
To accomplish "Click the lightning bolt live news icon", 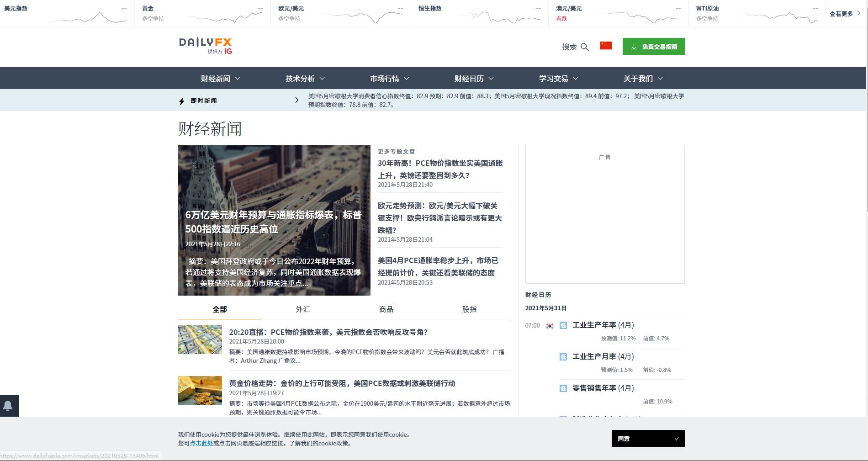I will pyautogui.click(x=182, y=101).
